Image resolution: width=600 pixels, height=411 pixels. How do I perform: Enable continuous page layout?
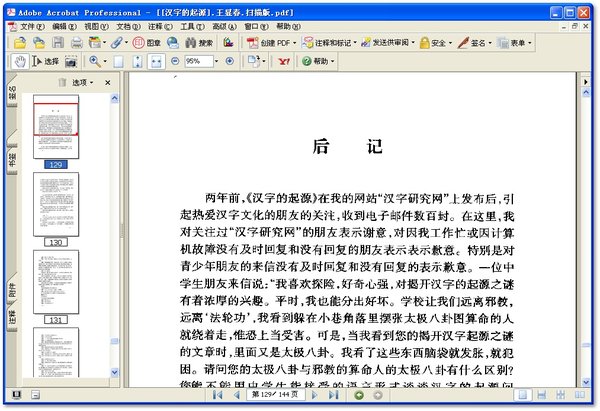coord(541,395)
